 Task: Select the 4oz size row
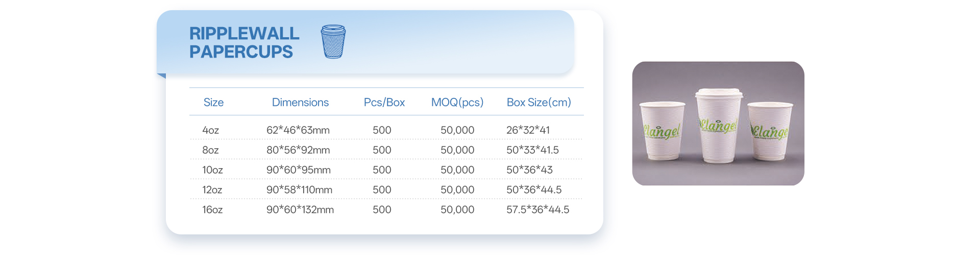211,130
